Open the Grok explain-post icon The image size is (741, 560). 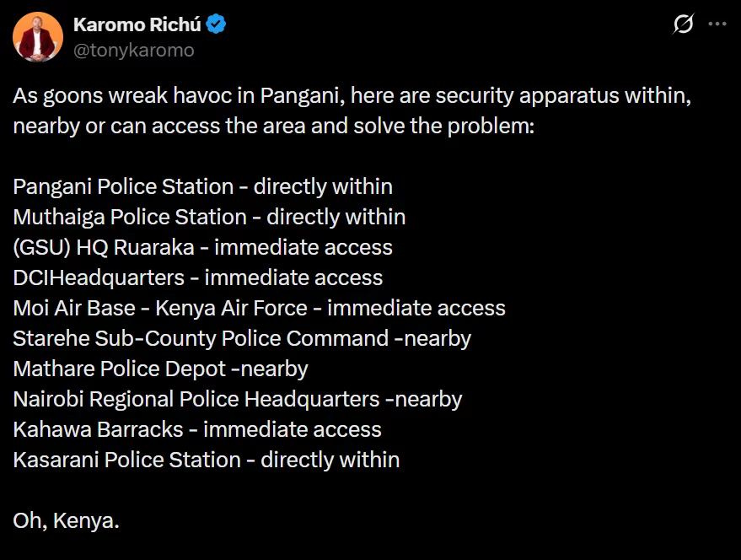point(683,24)
